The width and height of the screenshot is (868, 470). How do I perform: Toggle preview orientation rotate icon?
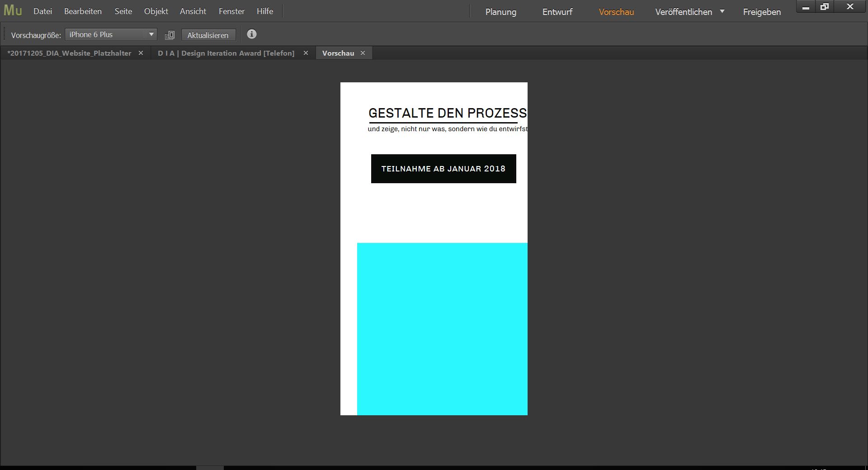(x=170, y=35)
